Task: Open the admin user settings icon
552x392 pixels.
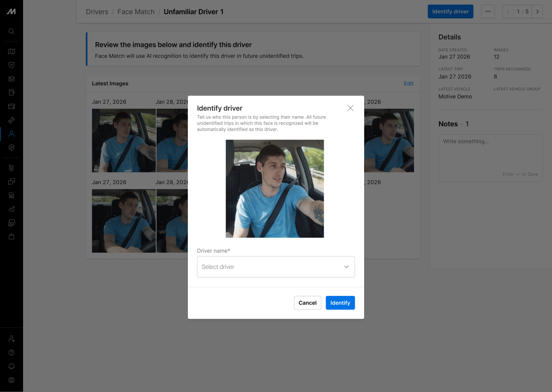Action: [11, 339]
